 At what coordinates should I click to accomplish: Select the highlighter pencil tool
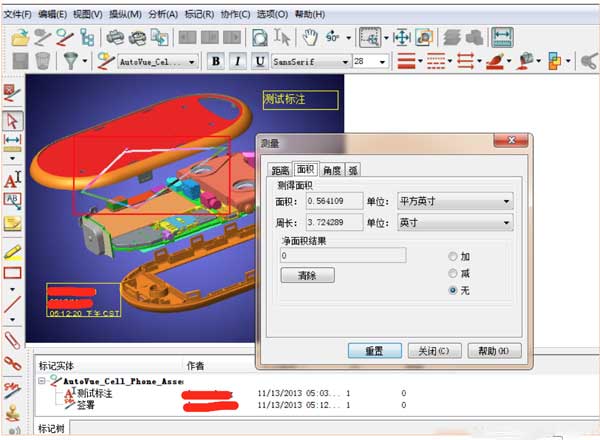(x=12, y=253)
